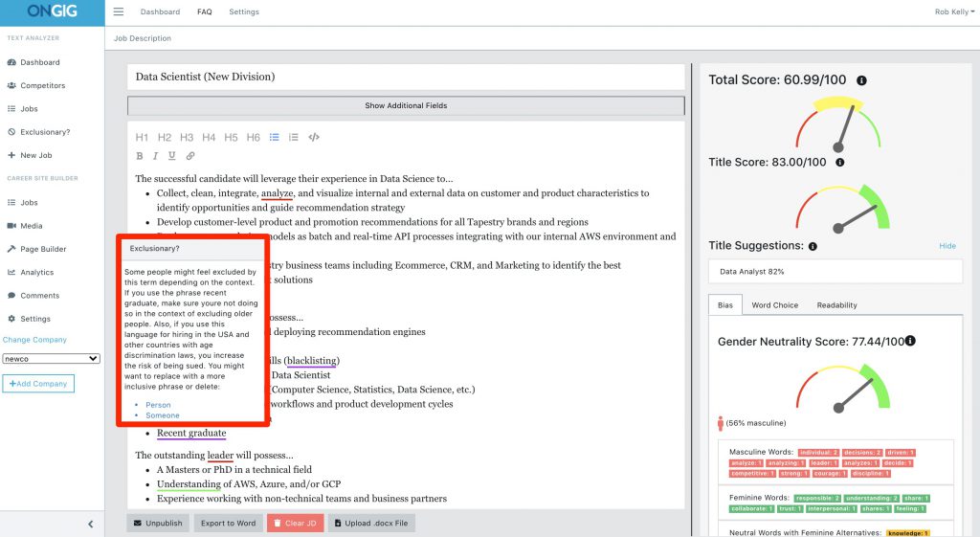The image size is (980, 537).
Task: Click Gender Neutrality Score info icon
Action: (x=911, y=341)
